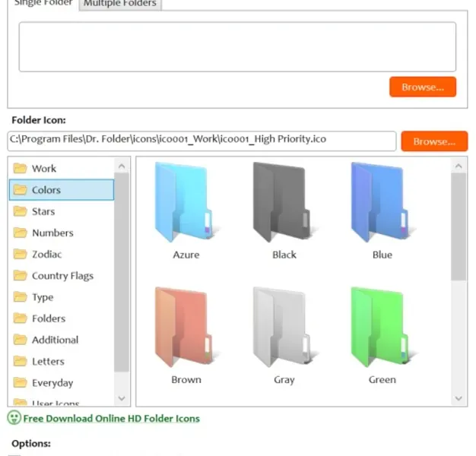The height and width of the screenshot is (456, 476).
Task: Switch to the Single Folder tab
Action: (x=43, y=4)
